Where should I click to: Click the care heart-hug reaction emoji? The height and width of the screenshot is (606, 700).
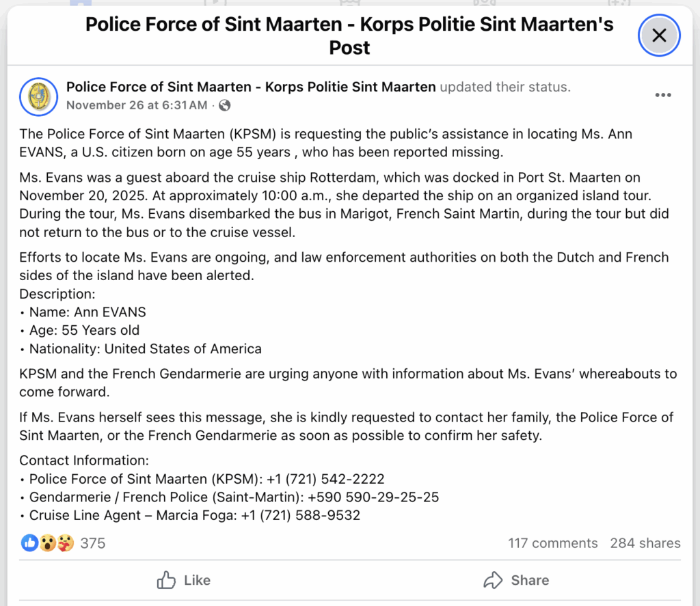coord(65,543)
